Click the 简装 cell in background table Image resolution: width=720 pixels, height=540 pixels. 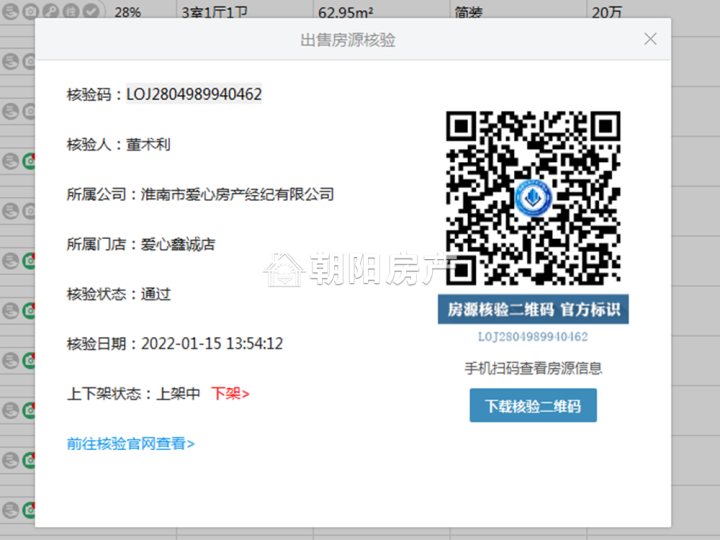pyautogui.click(x=468, y=12)
